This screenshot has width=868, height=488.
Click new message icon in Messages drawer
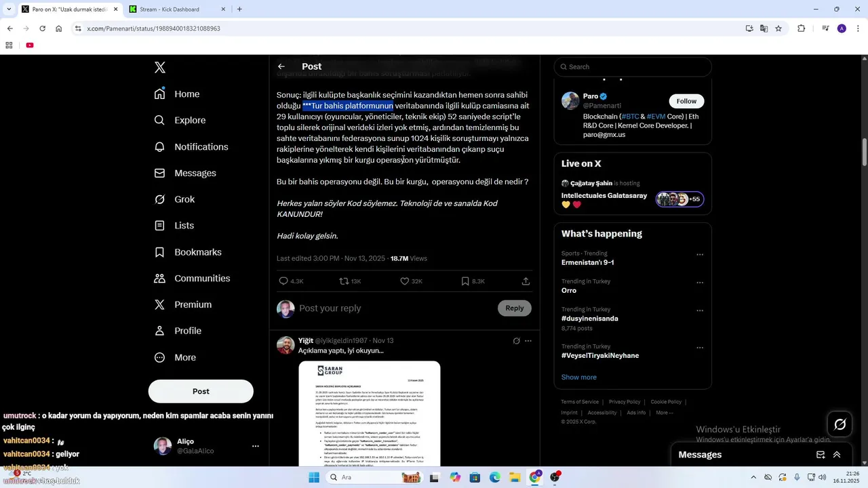pos(821,455)
